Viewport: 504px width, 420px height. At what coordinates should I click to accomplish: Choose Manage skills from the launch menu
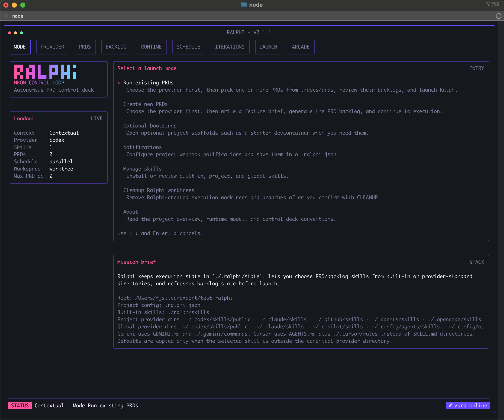pyautogui.click(x=142, y=169)
